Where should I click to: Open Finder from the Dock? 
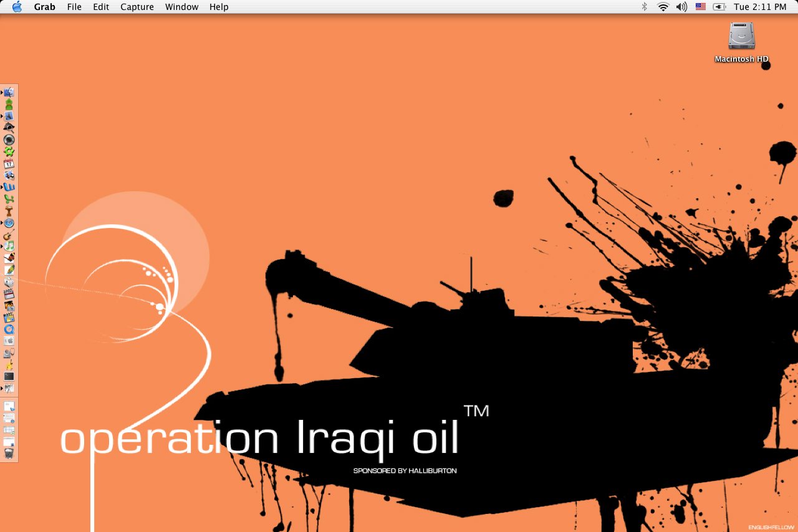coord(9,92)
